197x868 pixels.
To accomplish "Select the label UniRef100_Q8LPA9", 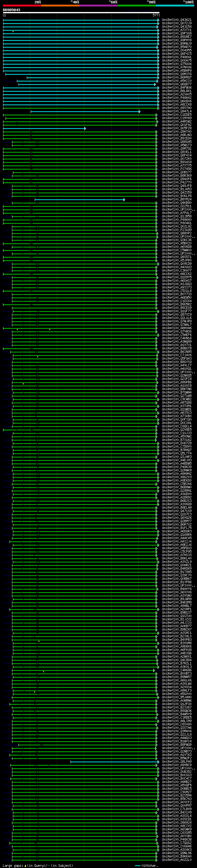I will pos(176,761).
